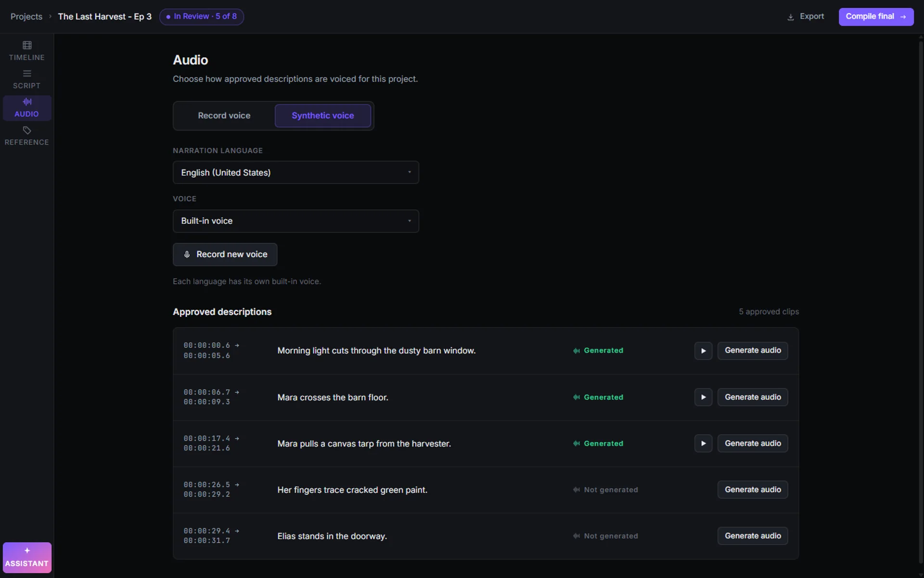The width and height of the screenshot is (924, 578).
Task: Open the Script panel in sidebar
Action: tap(27, 79)
